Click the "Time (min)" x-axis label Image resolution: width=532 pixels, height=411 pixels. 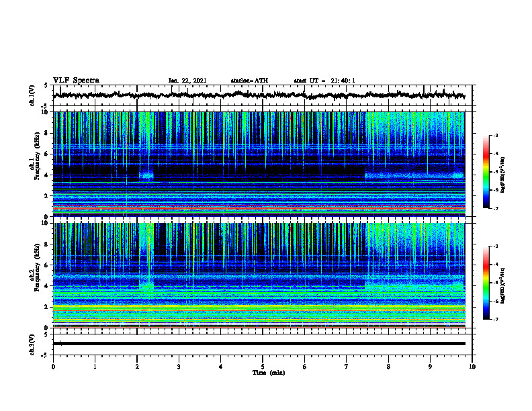[x=269, y=373]
